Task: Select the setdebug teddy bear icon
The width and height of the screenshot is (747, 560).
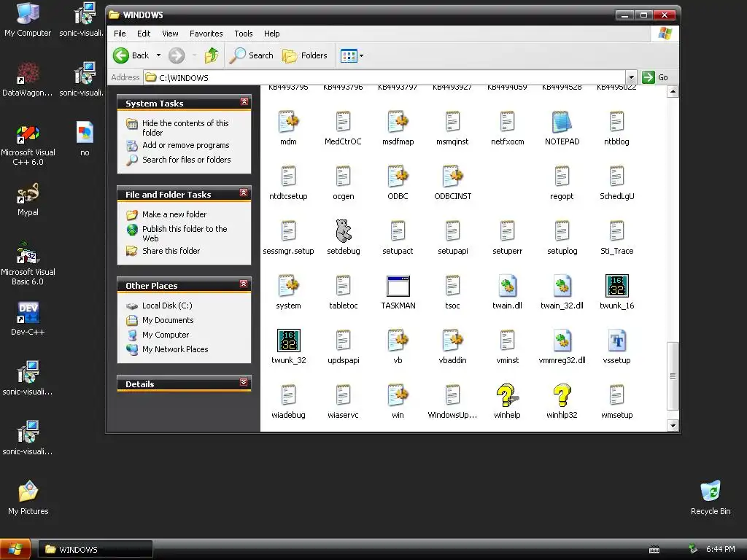Action: tap(343, 231)
